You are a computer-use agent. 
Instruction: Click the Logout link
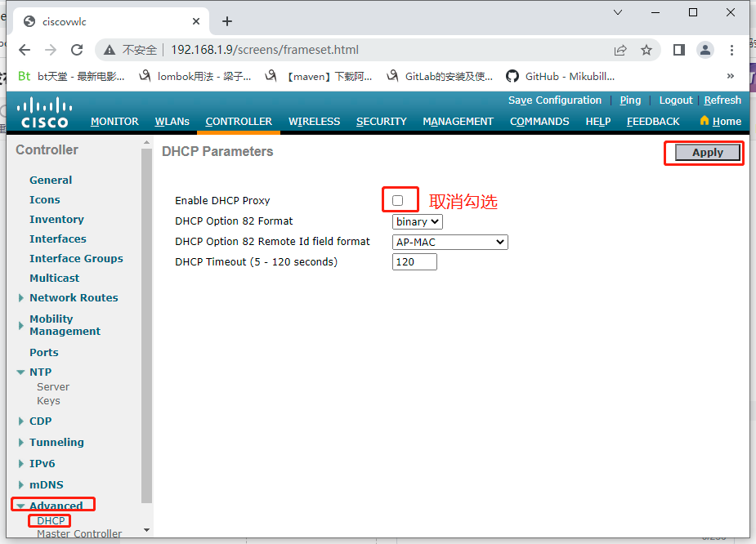click(x=675, y=100)
